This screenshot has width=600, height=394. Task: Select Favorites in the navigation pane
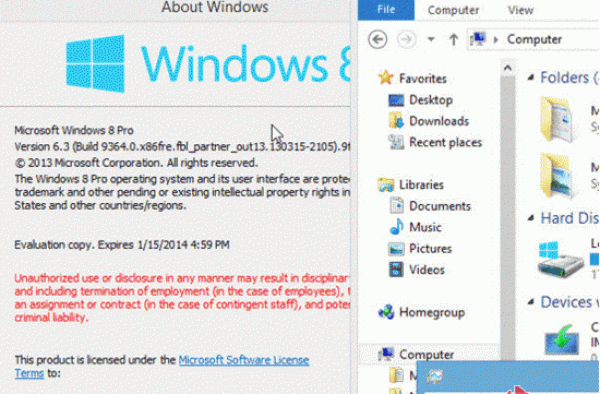point(422,79)
